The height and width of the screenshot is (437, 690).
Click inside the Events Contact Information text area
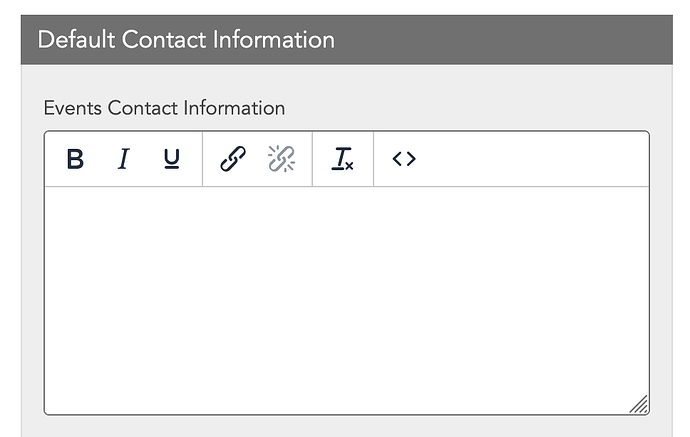tap(347, 300)
